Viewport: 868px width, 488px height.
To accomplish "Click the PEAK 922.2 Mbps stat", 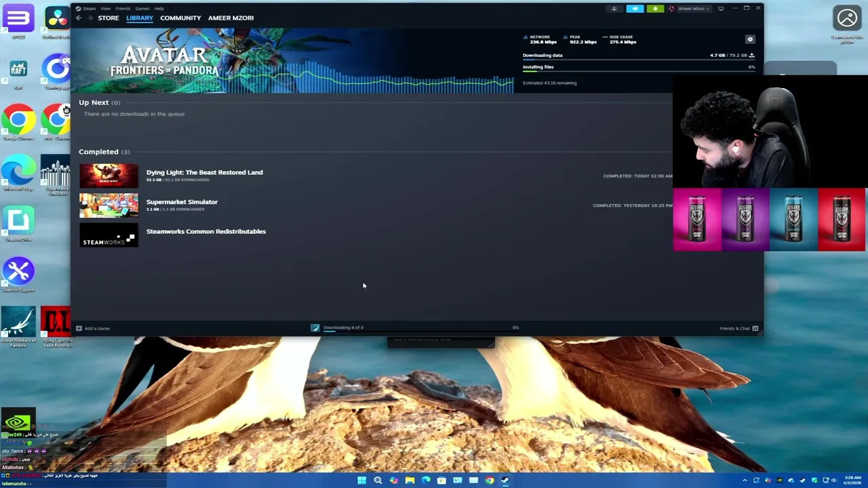I will [x=580, y=39].
